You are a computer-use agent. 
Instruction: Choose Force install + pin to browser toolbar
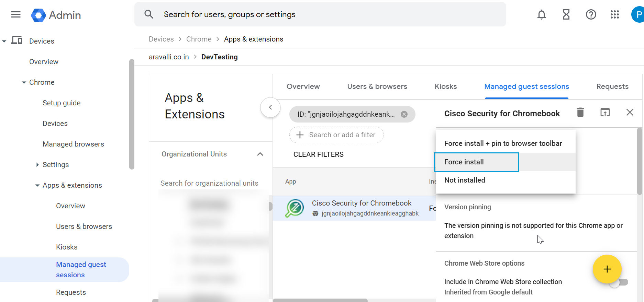(506, 143)
